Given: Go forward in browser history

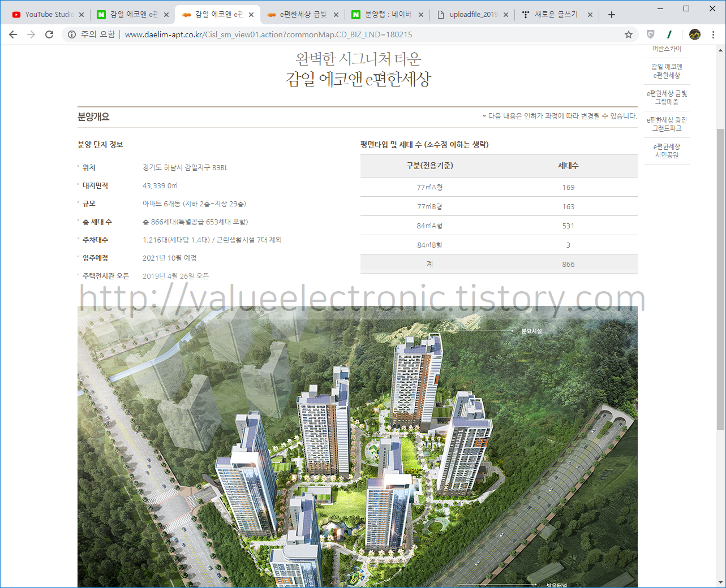Looking at the screenshot, I should [31, 34].
